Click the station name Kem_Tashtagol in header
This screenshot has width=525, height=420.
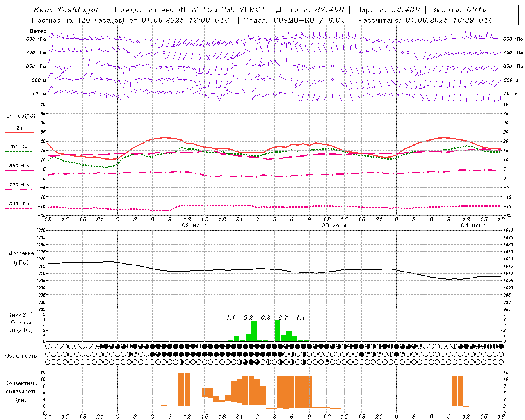point(66,10)
